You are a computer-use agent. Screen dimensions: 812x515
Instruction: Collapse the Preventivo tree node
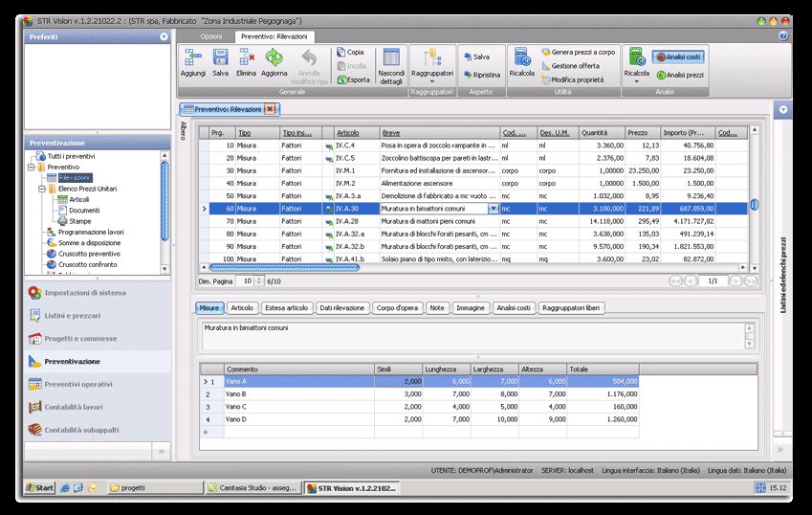pos(31,167)
